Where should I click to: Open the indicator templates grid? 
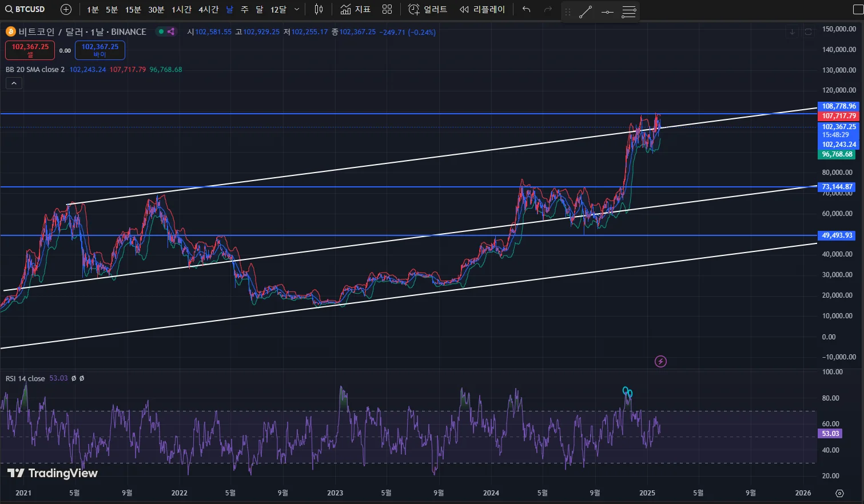[x=387, y=10]
